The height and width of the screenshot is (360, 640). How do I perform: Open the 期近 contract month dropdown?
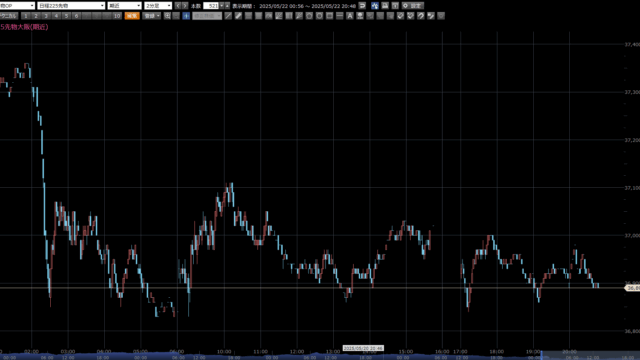click(124, 6)
